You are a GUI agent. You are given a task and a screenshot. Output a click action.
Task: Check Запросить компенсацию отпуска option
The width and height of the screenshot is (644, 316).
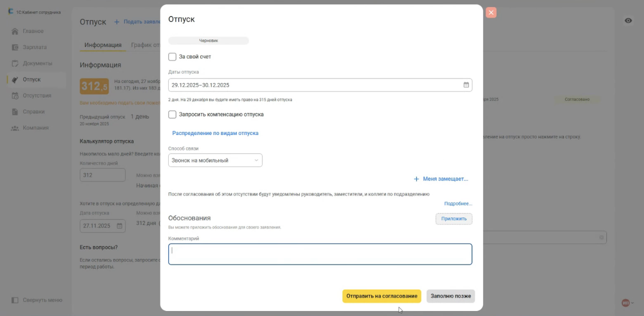(x=172, y=114)
